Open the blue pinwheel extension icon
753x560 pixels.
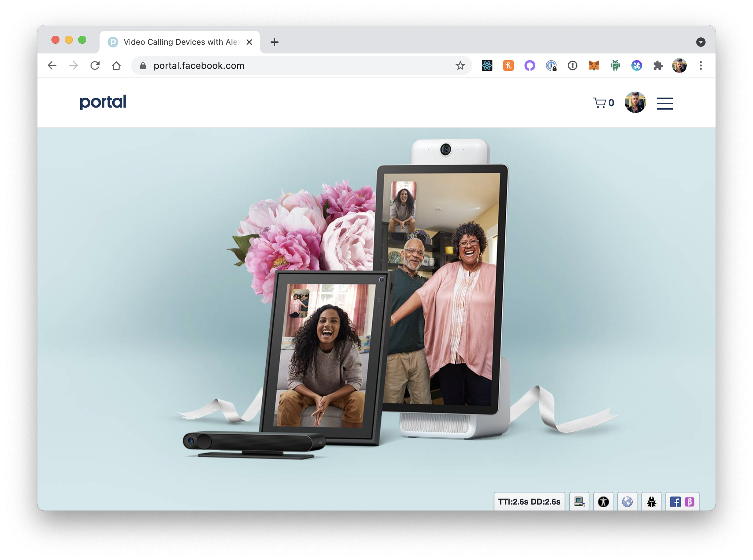tap(636, 65)
